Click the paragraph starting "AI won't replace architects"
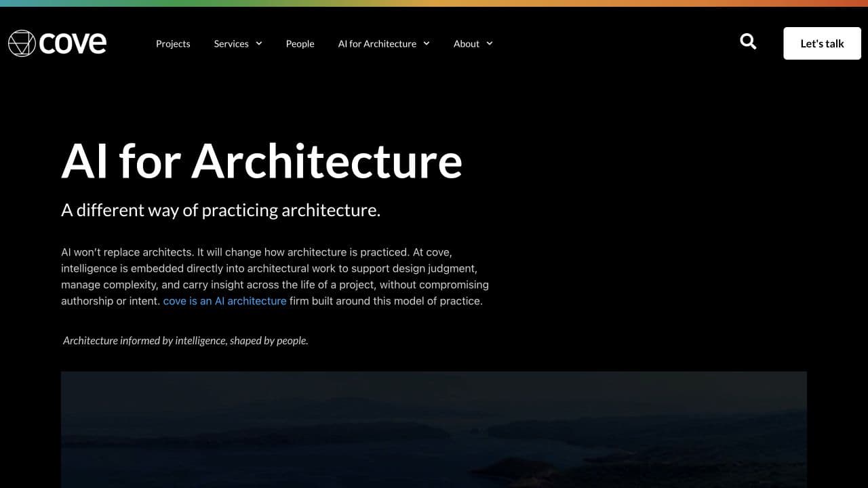 click(275, 277)
